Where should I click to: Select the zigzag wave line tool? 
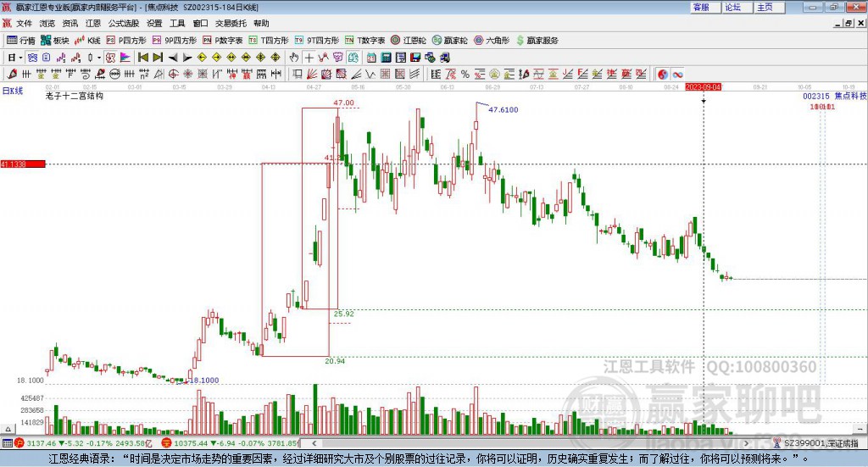point(370,74)
